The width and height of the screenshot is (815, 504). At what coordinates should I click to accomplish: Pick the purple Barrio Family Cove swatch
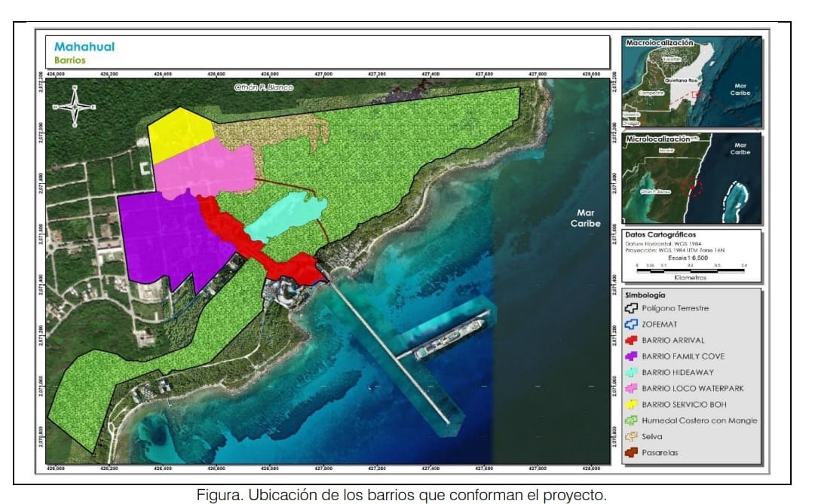631,356
